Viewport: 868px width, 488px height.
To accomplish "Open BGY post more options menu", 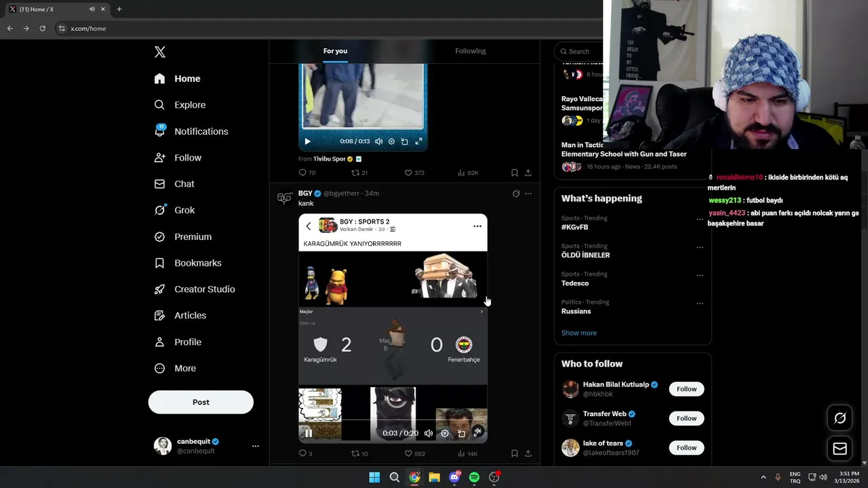I will point(528,194).
